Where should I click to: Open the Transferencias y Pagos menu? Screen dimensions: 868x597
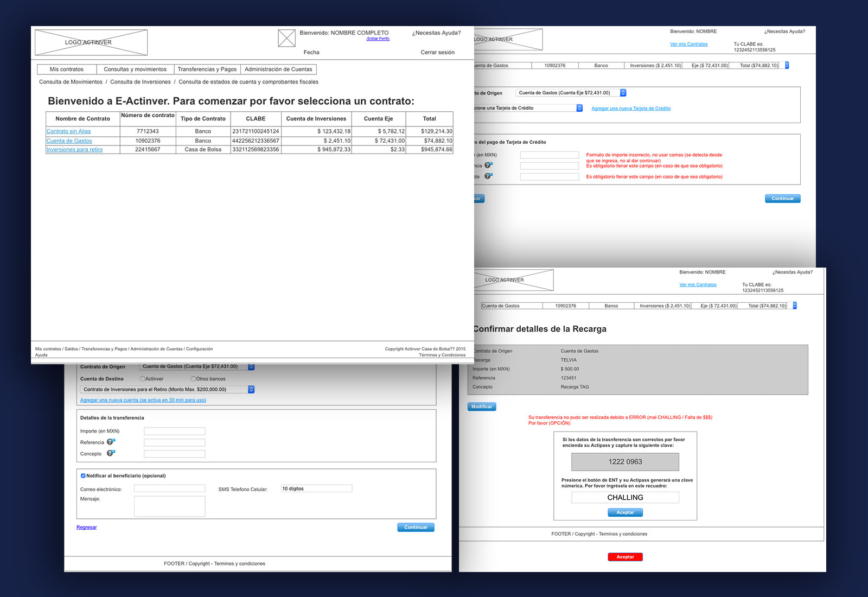click(207, 69)
